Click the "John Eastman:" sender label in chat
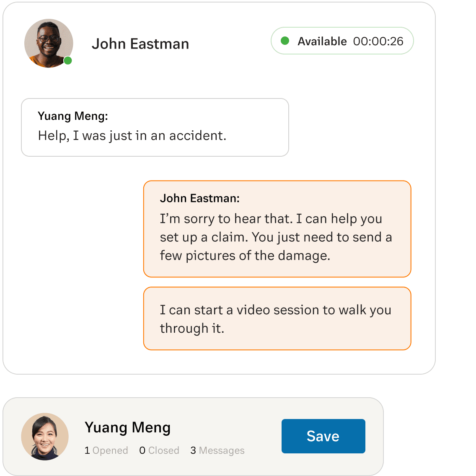 point(199,198)
